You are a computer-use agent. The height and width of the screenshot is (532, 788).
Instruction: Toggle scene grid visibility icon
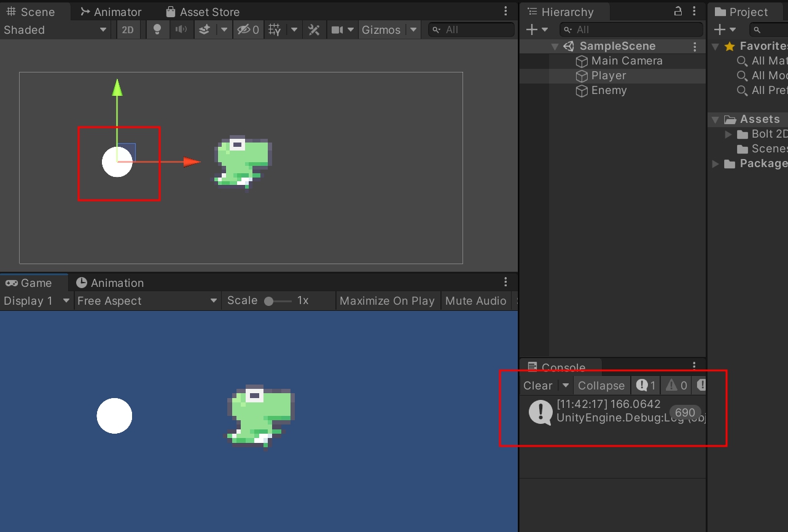pyautogui.click(x=275, y=29)
